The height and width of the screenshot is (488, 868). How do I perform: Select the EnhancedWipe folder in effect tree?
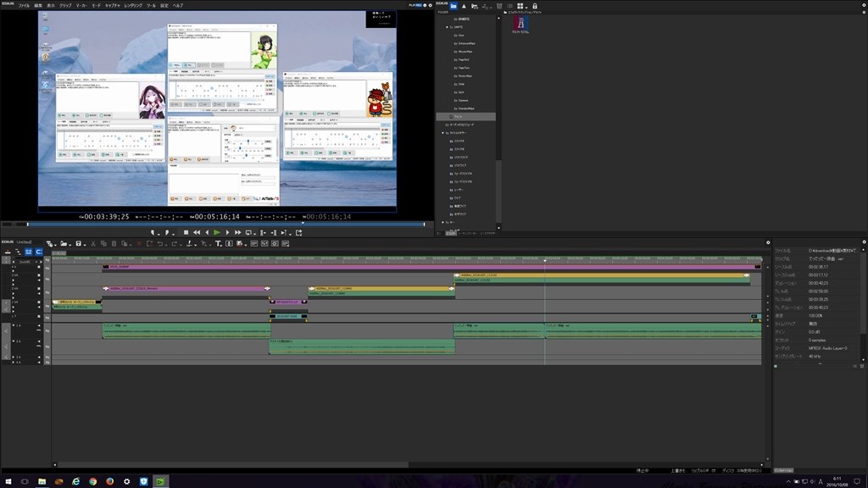coord(465,43)
